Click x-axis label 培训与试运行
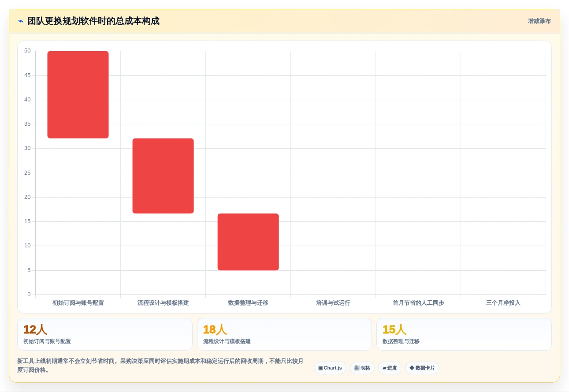This screenshot has width=569, height=392. [x=333, y=303]
